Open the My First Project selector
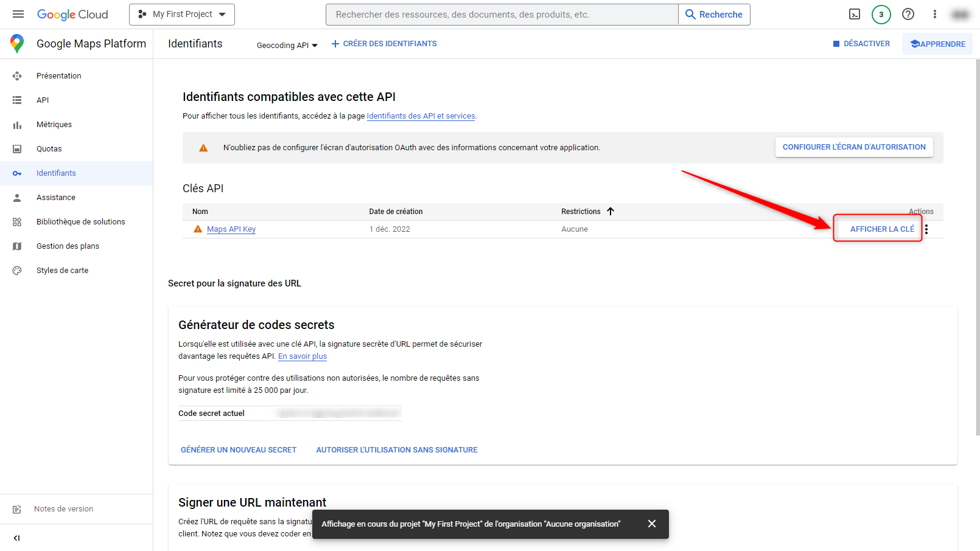This screenshot has width=980, height=551. tap(182, 15)
